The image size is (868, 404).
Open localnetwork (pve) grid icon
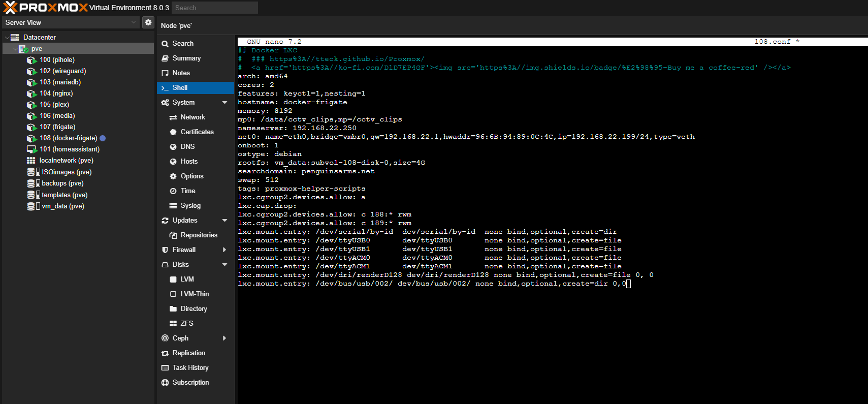click(x=31, y=161)
